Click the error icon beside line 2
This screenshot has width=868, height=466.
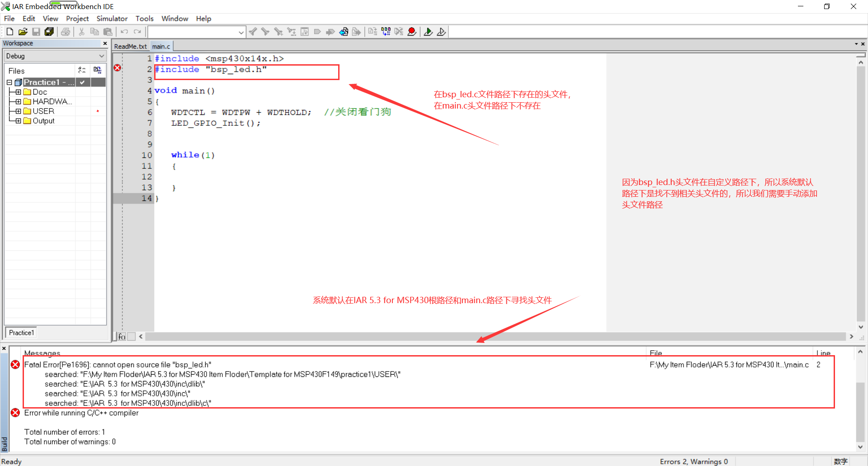point(117,67)
